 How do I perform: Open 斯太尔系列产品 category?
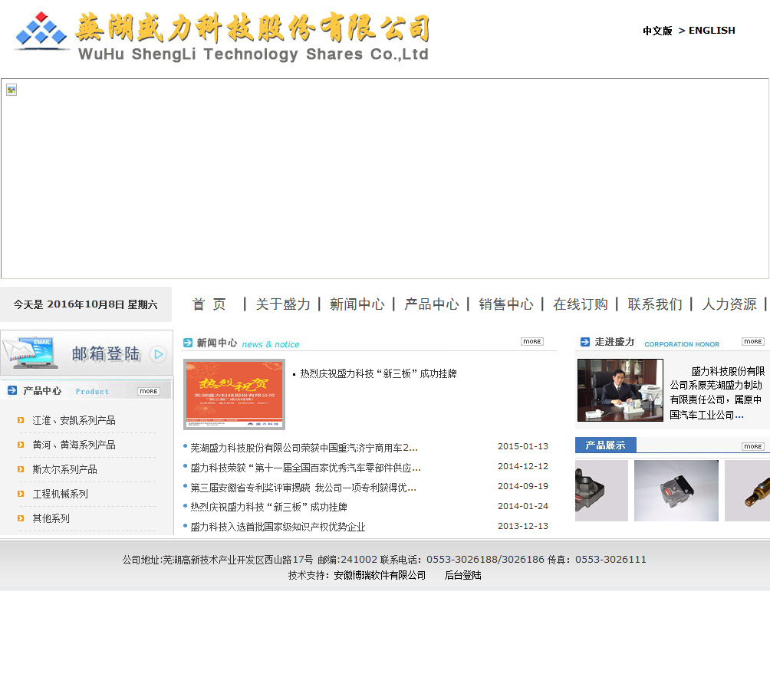64,469
